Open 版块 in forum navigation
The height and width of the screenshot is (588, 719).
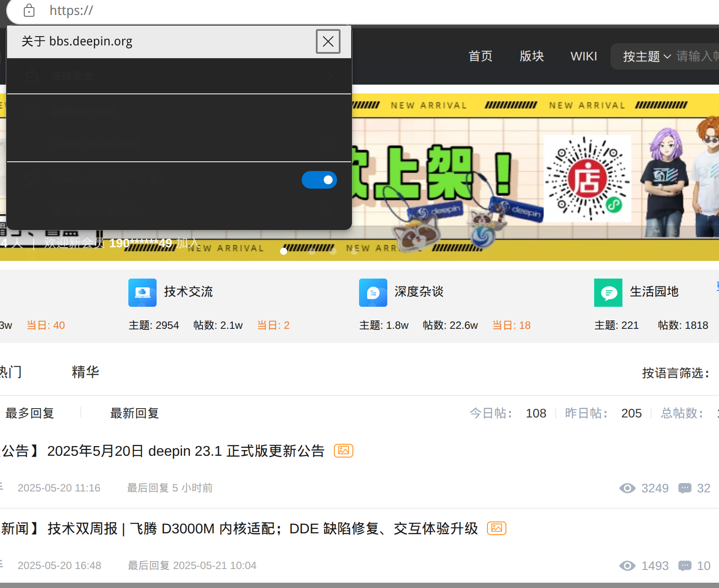532,56
